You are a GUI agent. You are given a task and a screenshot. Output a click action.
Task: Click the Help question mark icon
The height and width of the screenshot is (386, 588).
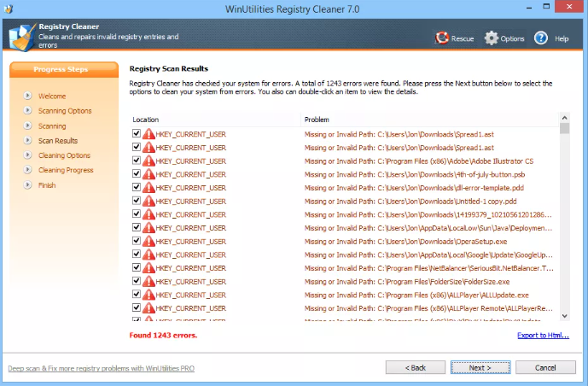541,38
